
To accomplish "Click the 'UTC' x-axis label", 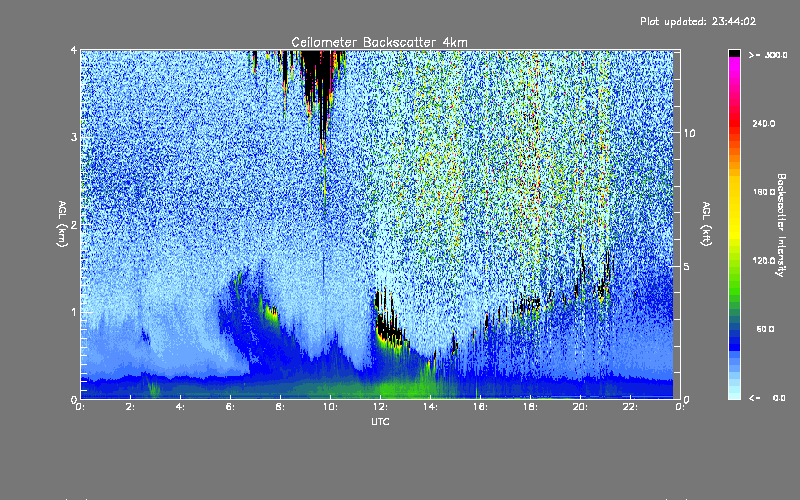I will pyautogui.click(x=380, y=421).
